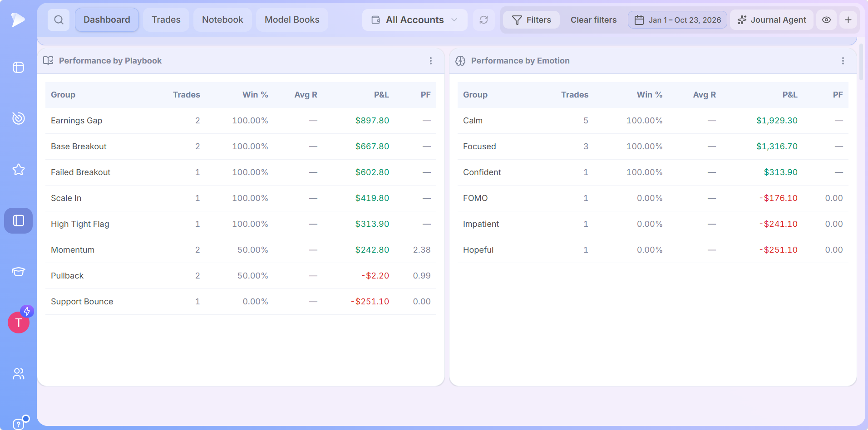This screenshot has height=430, width=868.
Task: Open the help question mark icon
Action: tap(18, 424)
